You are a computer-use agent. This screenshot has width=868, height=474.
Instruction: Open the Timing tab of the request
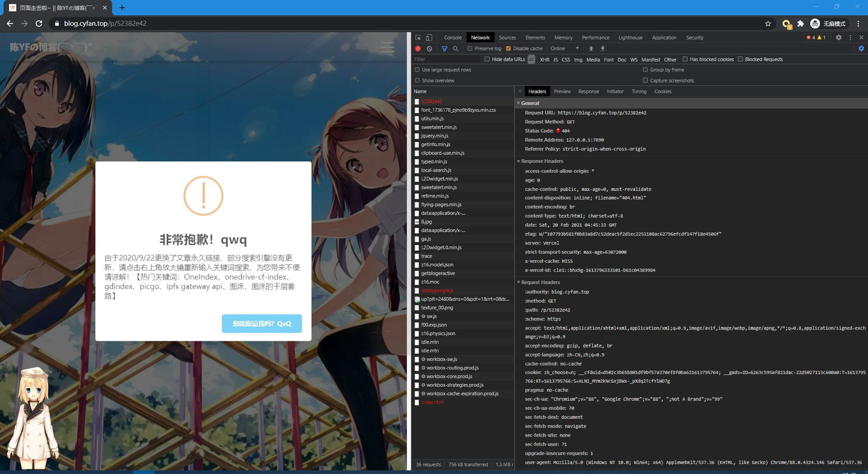pos(639,91)
